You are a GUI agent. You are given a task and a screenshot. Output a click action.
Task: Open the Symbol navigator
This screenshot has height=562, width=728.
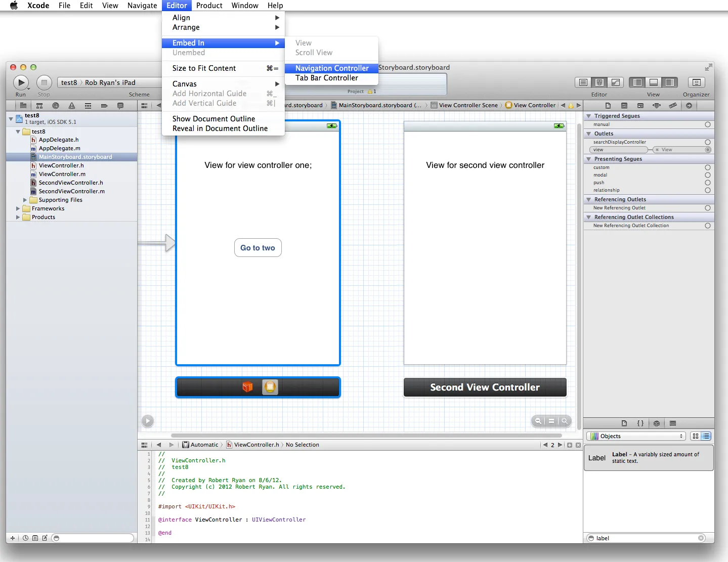click(x=39, y=106)
